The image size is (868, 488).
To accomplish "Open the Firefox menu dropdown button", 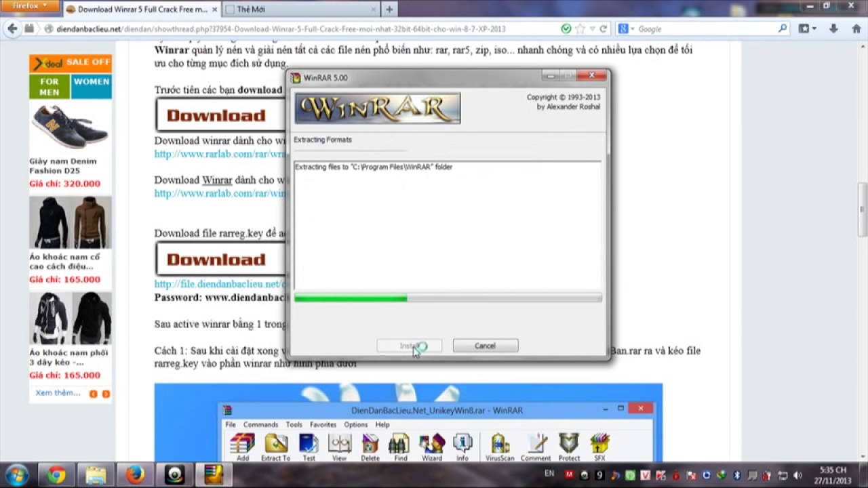I will point(29,7).
